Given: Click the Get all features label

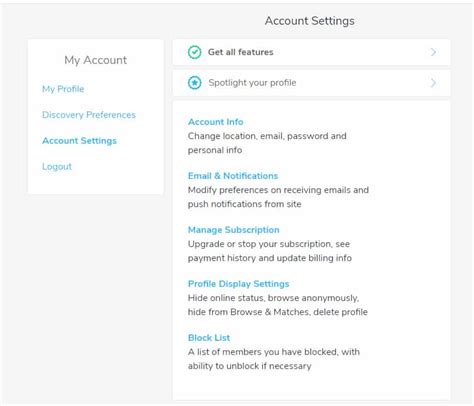Looking at the screenshot, I should coord(241,52).
